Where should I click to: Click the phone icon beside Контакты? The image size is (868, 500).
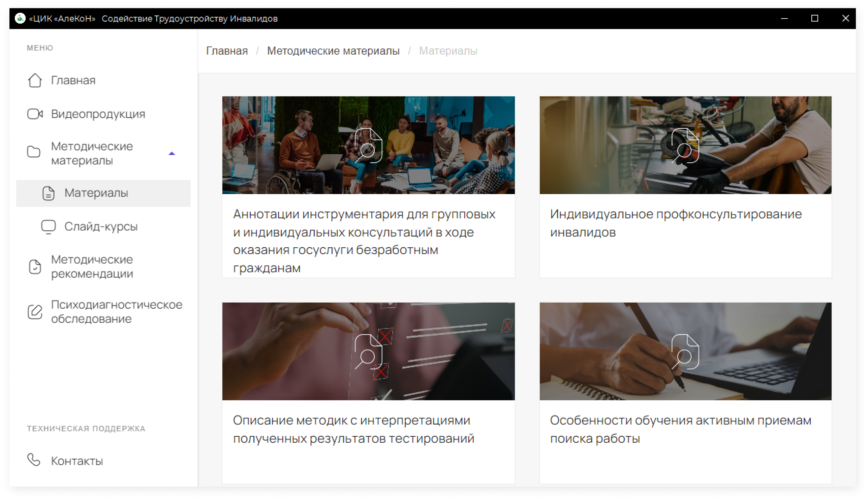34,460
